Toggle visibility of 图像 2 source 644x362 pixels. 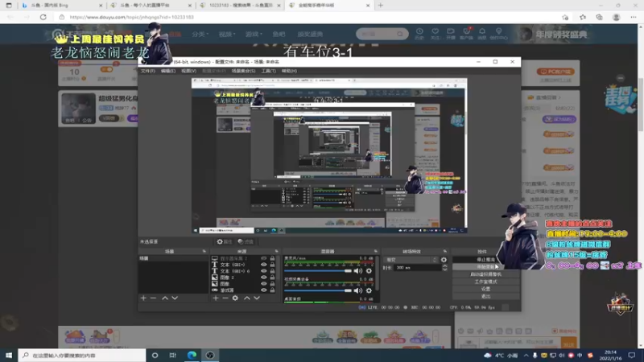click(x=264, y=278)
